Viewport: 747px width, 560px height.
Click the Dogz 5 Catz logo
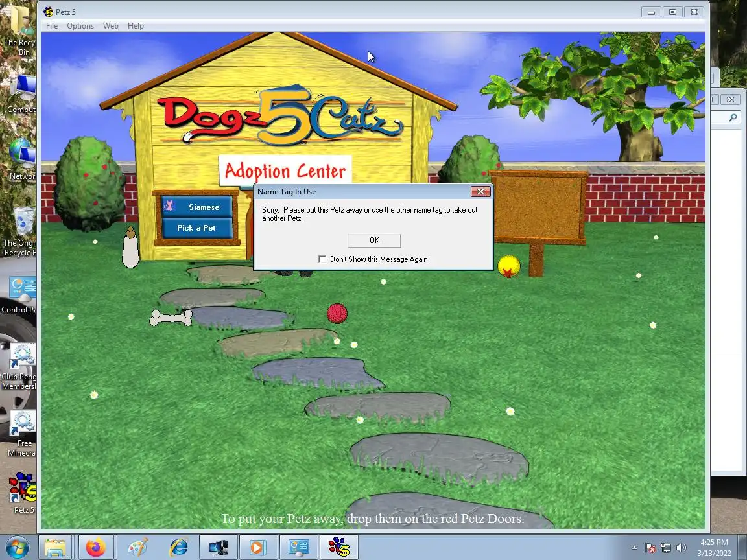(x=281, y=117)
